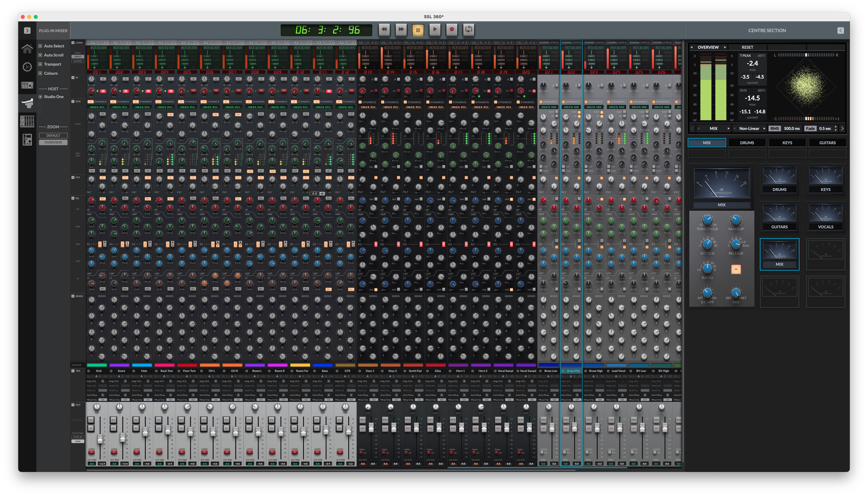The height and width of the screenshot is (496, 868).
Task: Toggle phase invert on channel 001
Action: pyautogui.click(x=103, y=79)
